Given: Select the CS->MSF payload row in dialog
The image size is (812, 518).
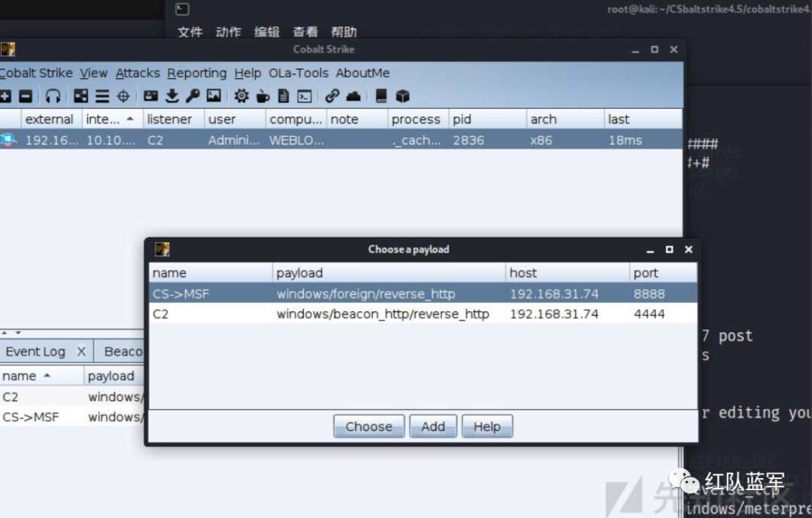Looking at the screenshot, I should [x=423, y=294].
